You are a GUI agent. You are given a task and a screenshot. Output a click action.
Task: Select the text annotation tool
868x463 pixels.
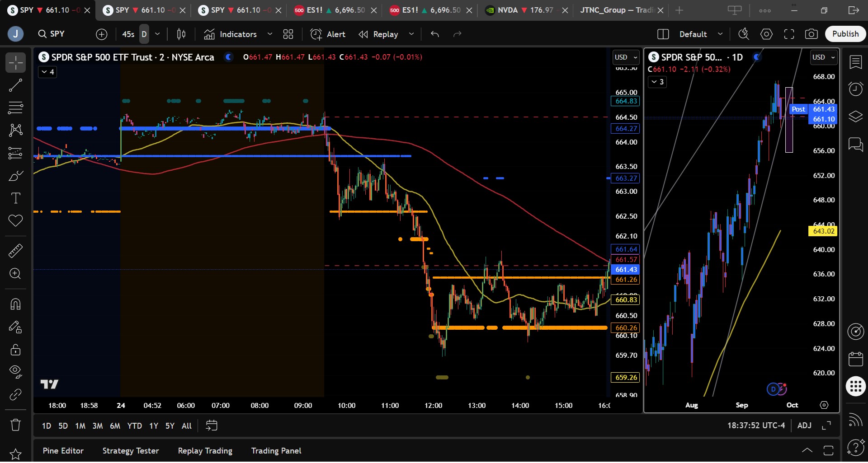click(x=15, y=198)
